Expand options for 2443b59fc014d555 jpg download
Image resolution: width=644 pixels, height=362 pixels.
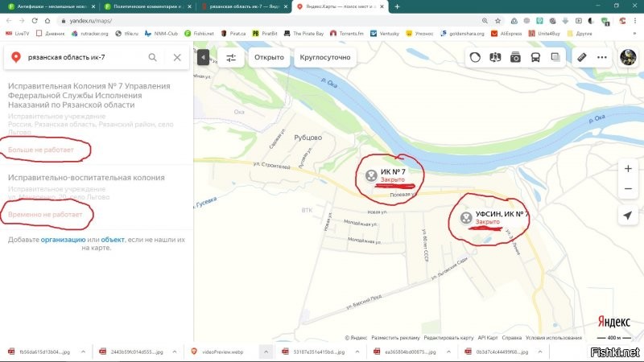click(175, 352)
